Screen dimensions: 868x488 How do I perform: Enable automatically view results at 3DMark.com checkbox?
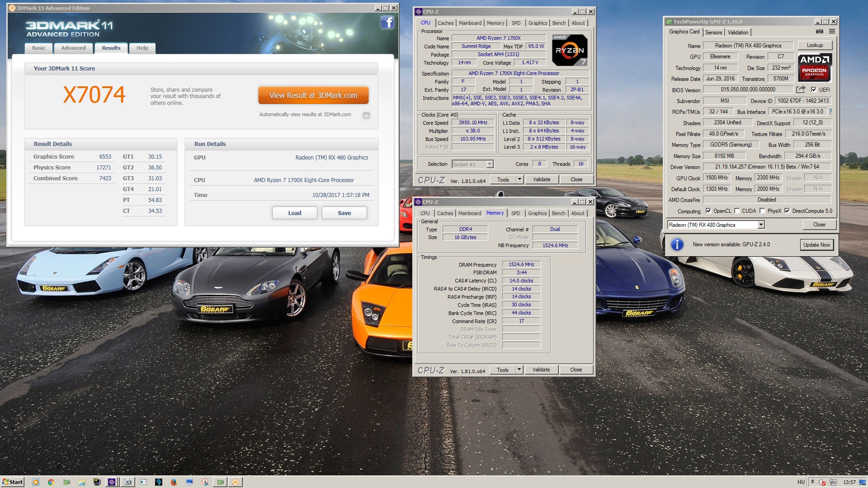pos(366,115)
